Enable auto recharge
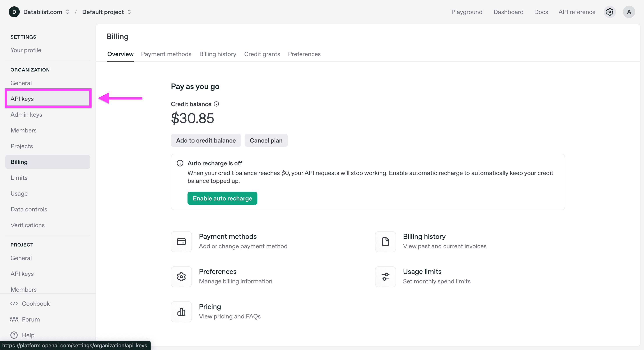This screenshot has width=644, height=350. [222, 198]
